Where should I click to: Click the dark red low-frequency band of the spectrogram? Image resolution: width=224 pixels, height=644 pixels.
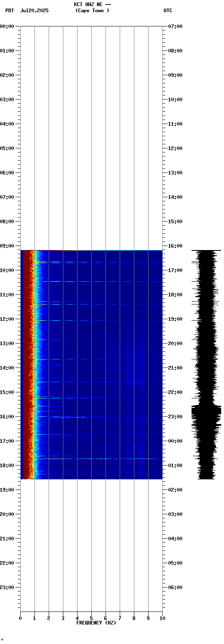[x=26, y=365]
